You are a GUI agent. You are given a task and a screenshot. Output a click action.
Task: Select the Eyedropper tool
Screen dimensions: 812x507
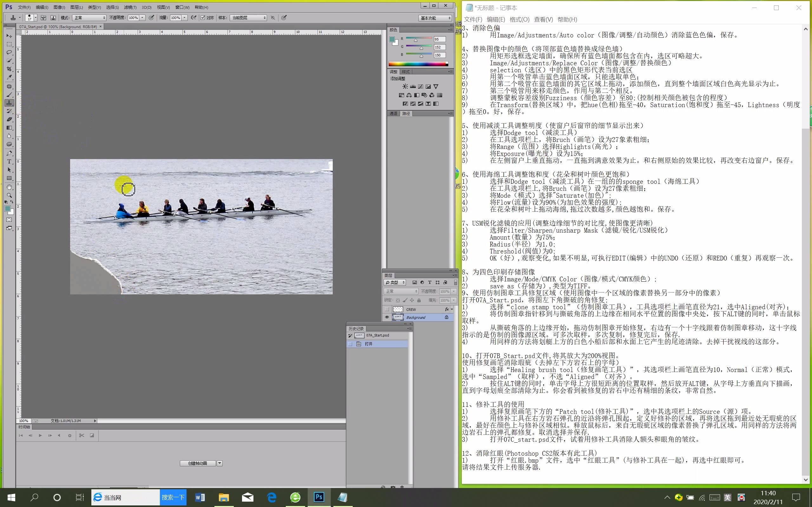(9, 77)
